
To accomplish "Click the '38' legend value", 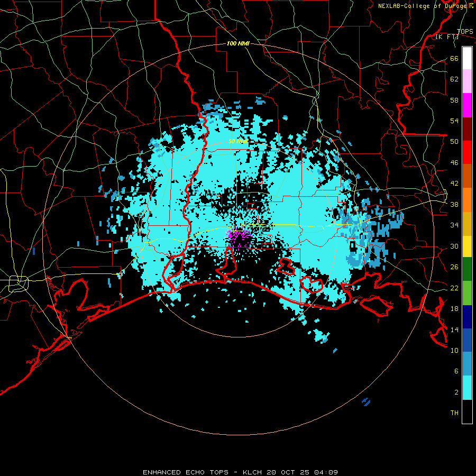I will click(x=454, y=204).
